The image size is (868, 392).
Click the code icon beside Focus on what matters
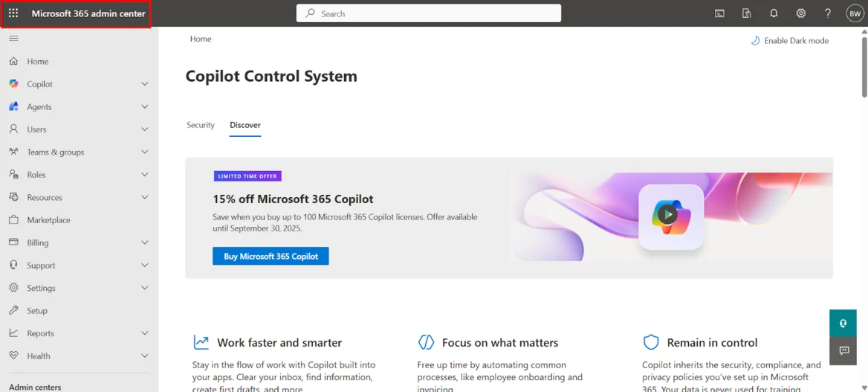pos(426,342)
